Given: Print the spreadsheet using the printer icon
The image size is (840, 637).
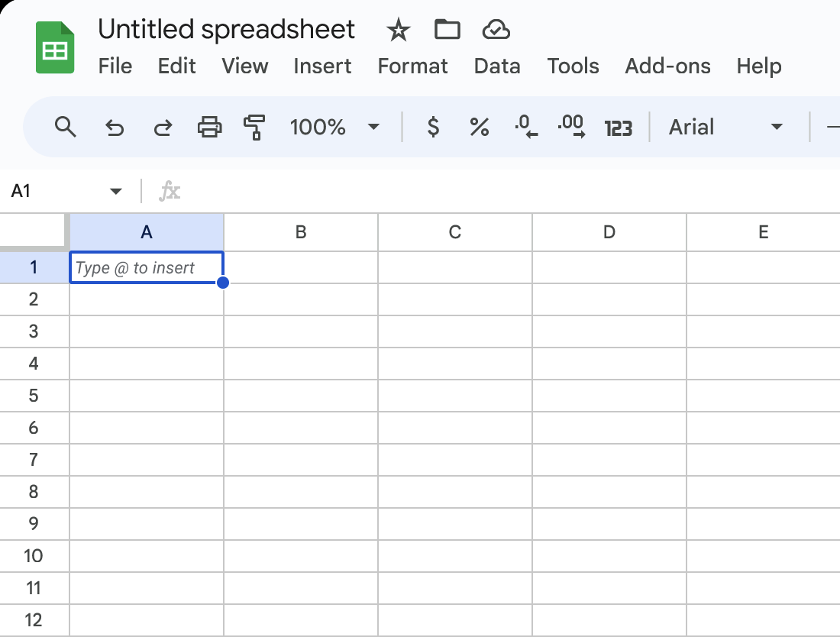Looking at the screenshot, I should tap(209, 127).
